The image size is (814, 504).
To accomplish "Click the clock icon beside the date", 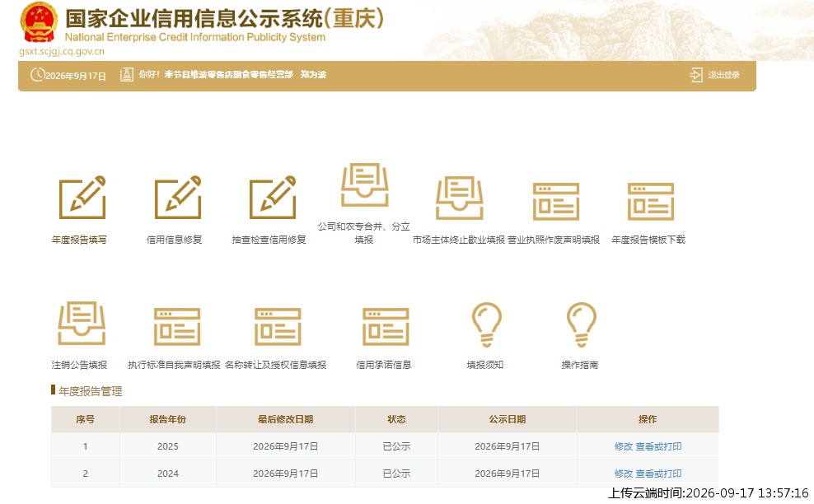I will point(37,75).
